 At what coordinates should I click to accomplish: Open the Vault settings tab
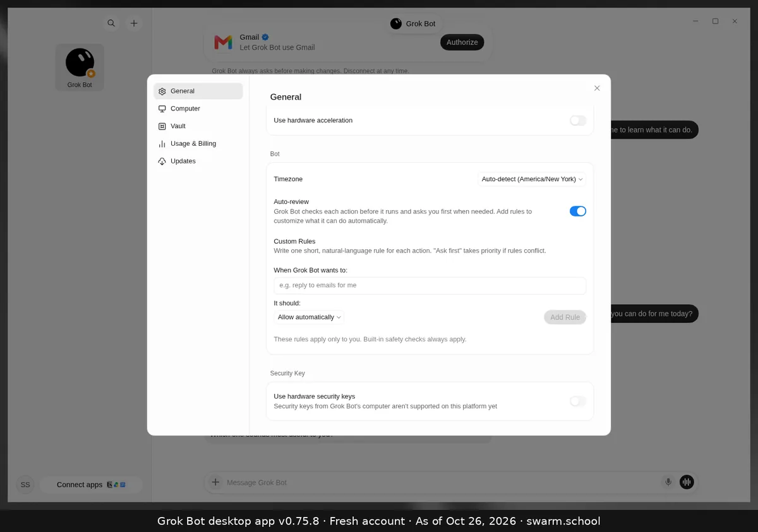click(198, 126)
